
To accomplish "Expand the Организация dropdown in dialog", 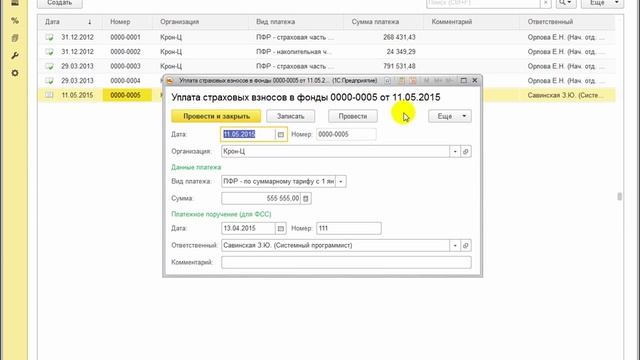I will [x=455, y=151].
